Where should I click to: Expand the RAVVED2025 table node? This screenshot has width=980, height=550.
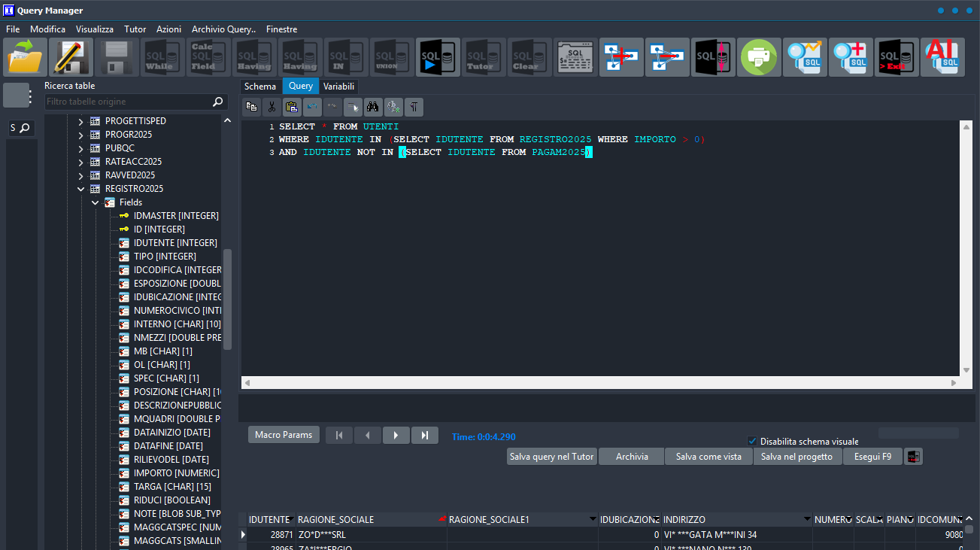(81, 175)
